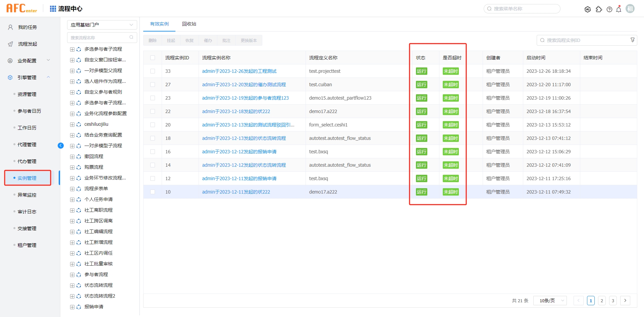This screenshot has height=317, width=644.
Task: Select 异常监控 in the left menu
Action: coord(27,195)
